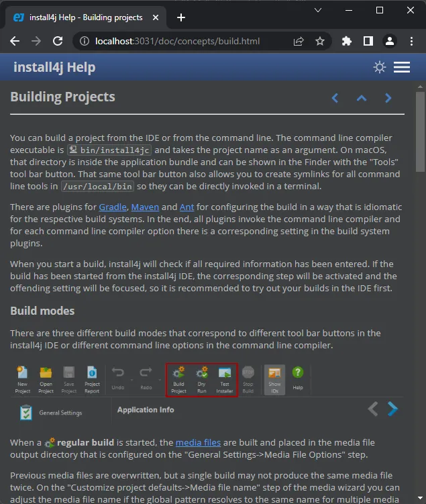Go back to the previous browser page
The width and height of the screenshot is (426, 504).
[x=15, y=41]
